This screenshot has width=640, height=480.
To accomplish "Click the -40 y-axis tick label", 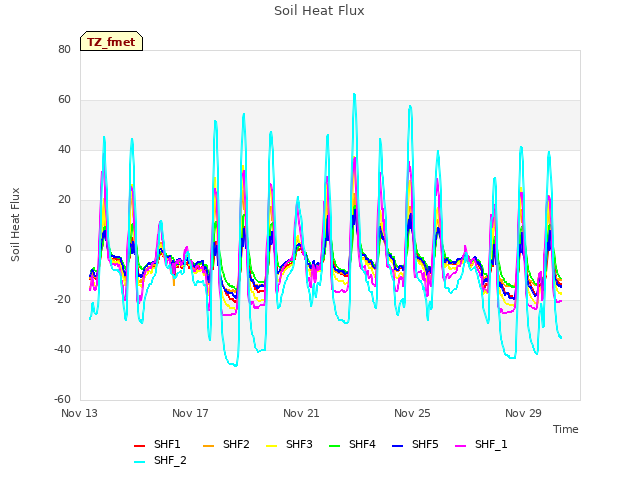I will 62,350.
